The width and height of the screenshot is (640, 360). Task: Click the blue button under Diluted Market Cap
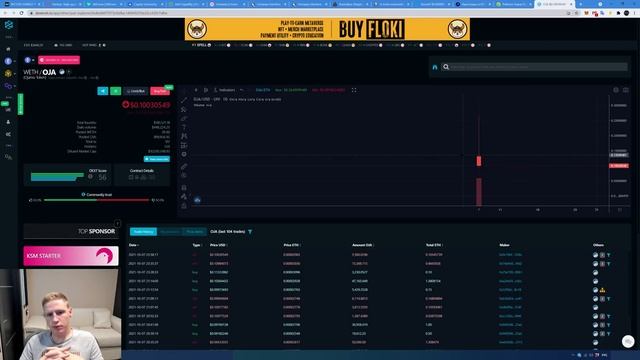click(x=157, y=159)
